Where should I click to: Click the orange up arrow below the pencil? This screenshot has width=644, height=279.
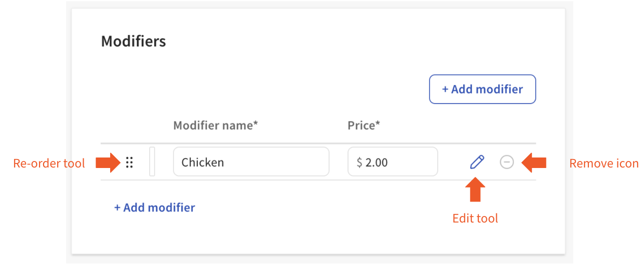475,190
